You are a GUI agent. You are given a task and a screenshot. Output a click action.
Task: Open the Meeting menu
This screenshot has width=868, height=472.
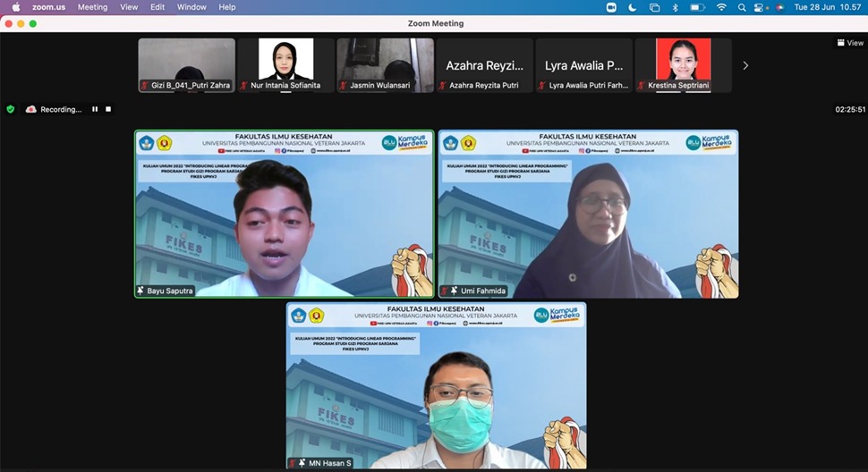(92, 7)
